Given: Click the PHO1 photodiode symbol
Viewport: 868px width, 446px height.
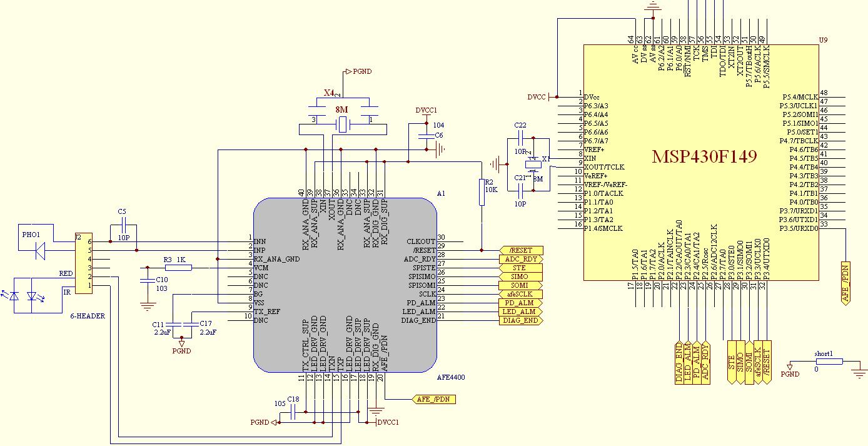Looking at the screenshot, I should pos(40,250).
